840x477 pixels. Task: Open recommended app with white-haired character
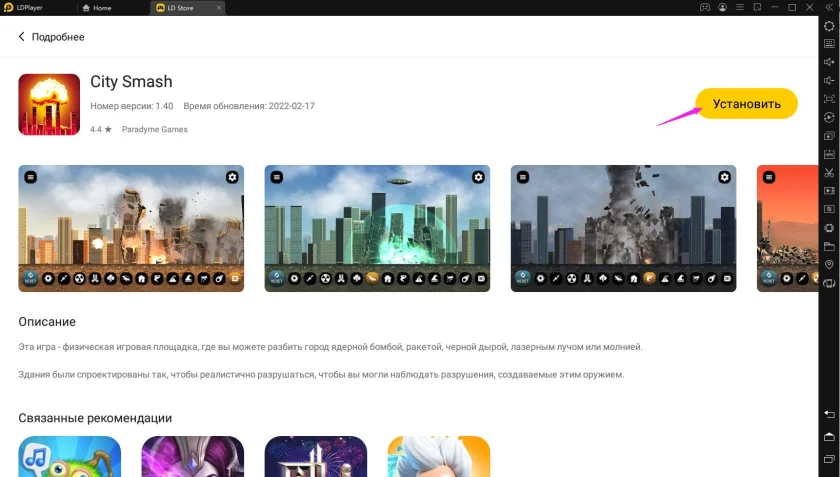coord(439,456)
